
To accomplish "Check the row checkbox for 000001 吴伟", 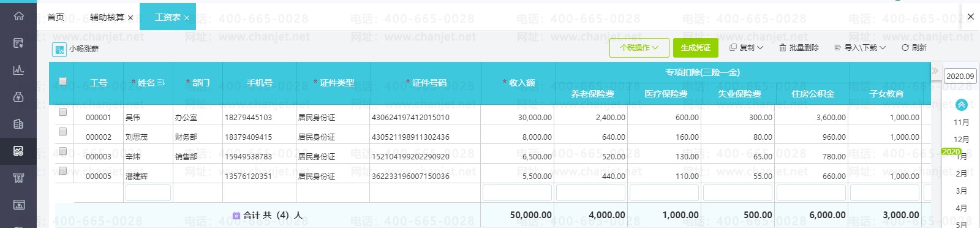I will click(62, 112).
